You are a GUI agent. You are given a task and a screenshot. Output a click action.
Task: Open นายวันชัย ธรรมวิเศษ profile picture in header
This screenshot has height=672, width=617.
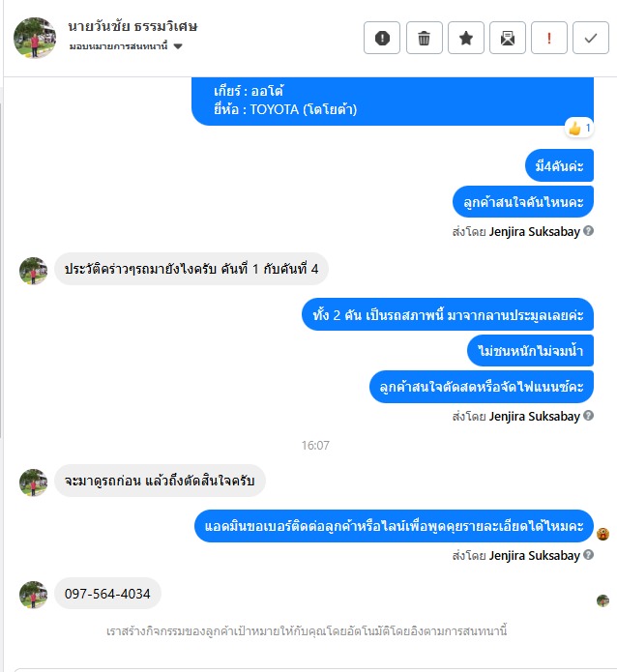[x=35, y=38]
